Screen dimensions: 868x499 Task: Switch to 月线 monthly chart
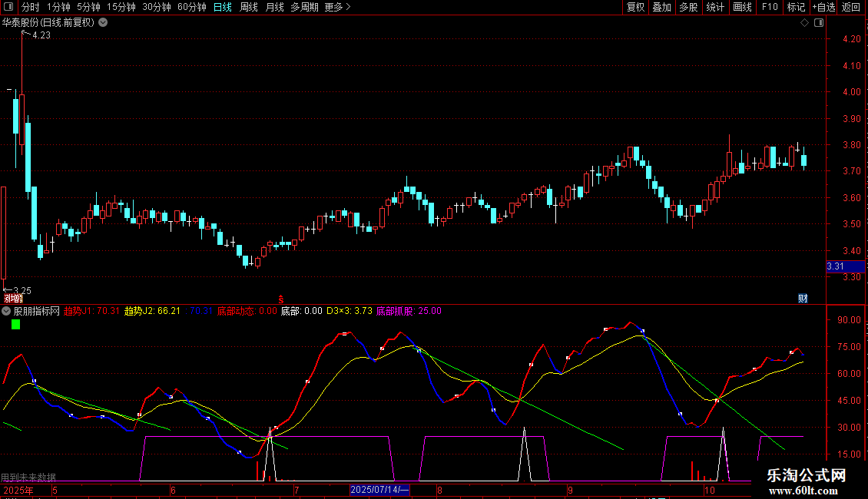coord(274,7)
